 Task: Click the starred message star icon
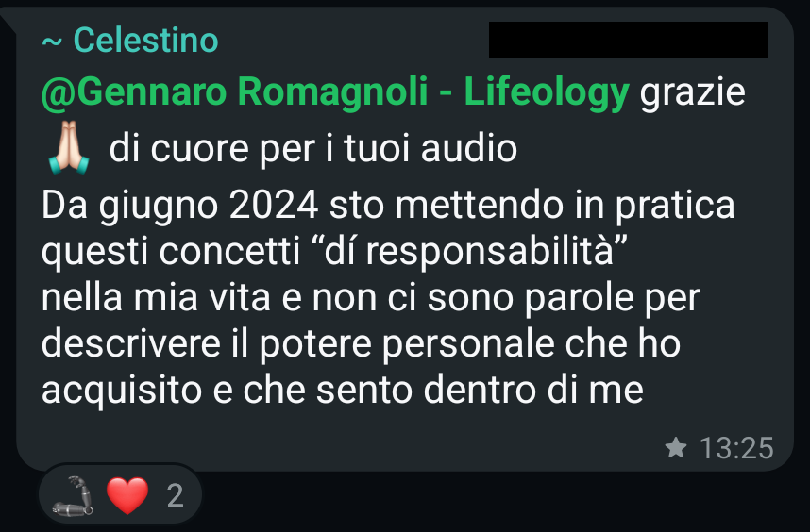(676, 447)
